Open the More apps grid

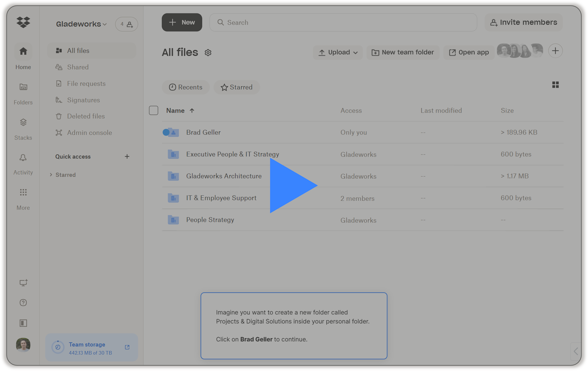[23, 199]
